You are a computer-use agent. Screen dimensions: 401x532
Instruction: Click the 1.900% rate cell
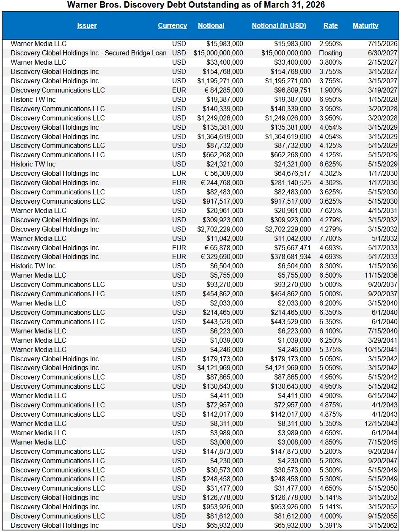[x=331, y=90]
